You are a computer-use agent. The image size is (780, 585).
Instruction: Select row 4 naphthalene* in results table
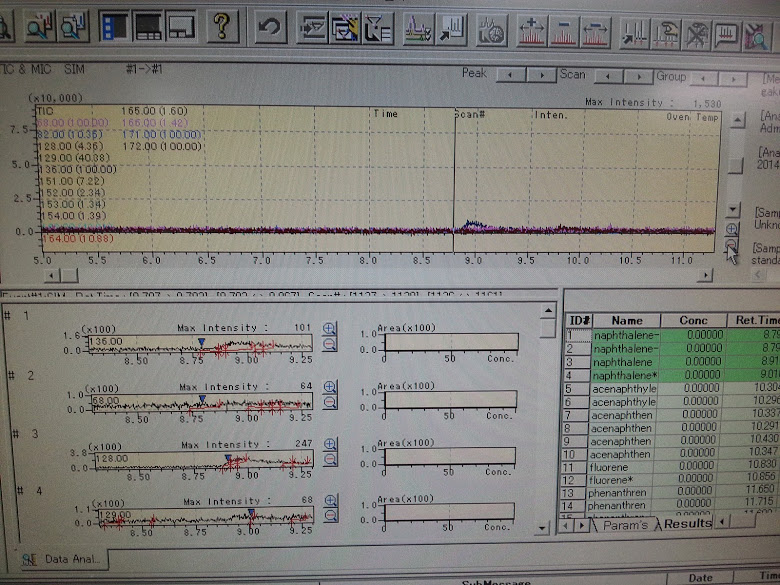673,375
